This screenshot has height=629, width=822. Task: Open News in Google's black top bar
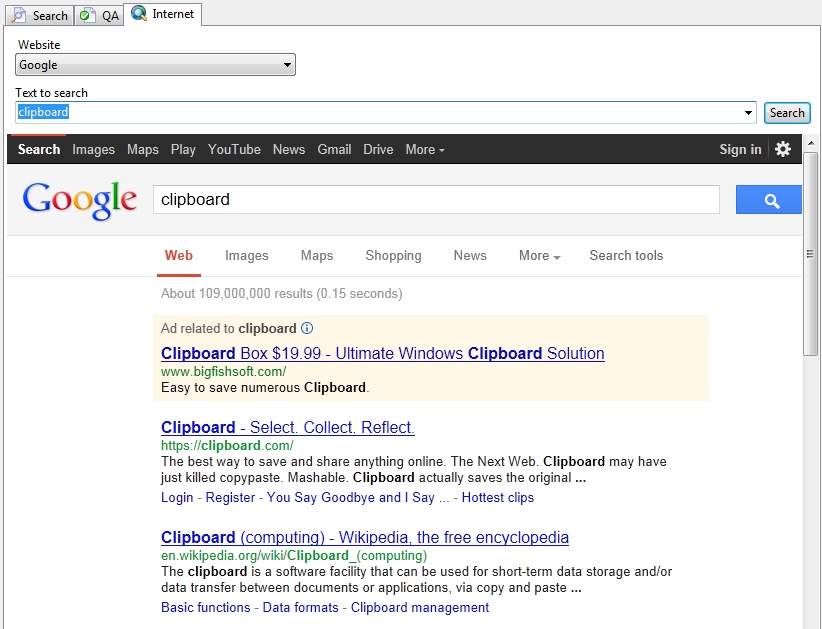(x=289, y=149)
